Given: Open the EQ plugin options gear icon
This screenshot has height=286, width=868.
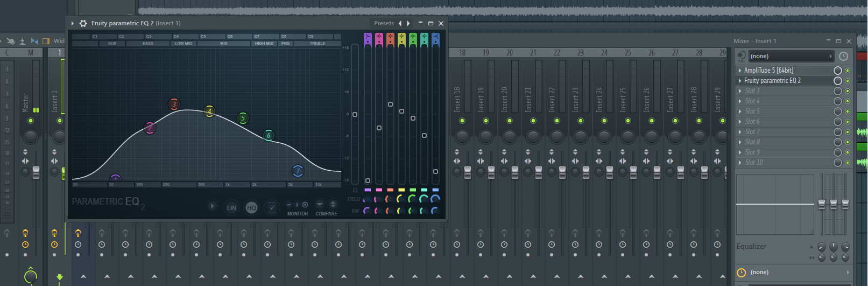Looking at the screenshot, I should (x=83, y=23).
